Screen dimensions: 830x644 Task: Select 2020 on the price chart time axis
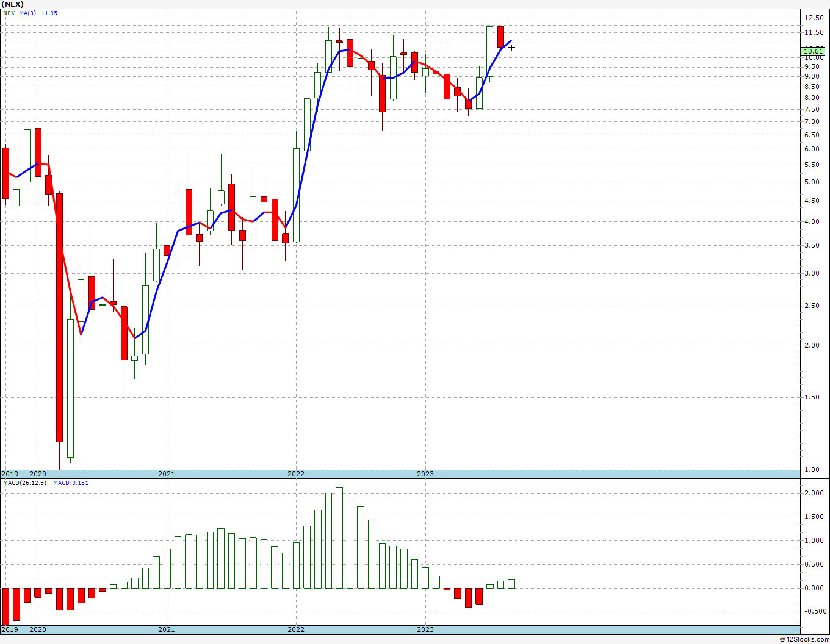click(38, 474)
